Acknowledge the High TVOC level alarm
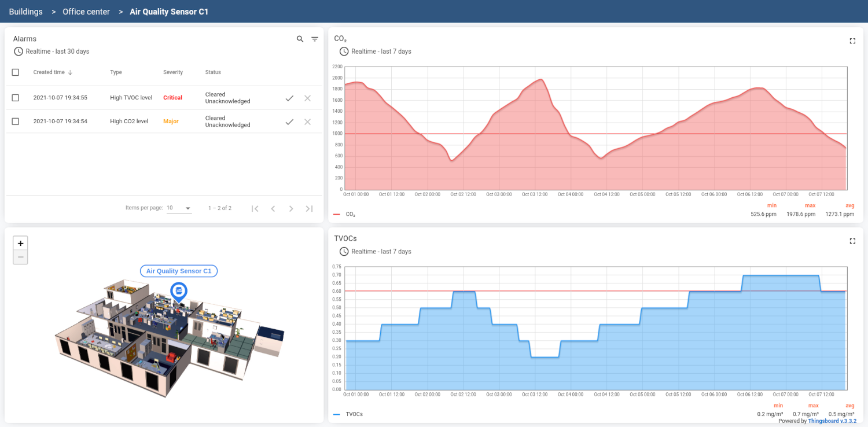The height and width of the screenshot is (427, 868). coord(289,98)
